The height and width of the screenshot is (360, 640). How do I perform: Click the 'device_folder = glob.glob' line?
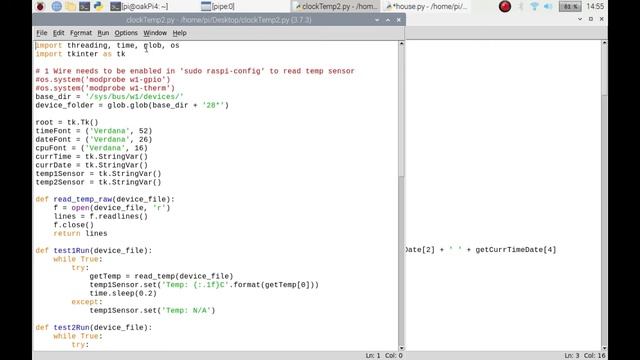tap(132, 105)
